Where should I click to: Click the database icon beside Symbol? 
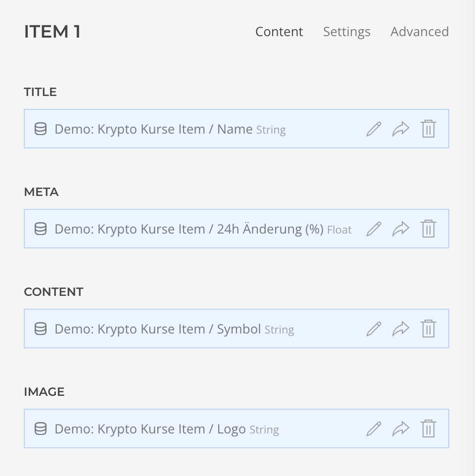pyautogui.click(x=41, y=329)
